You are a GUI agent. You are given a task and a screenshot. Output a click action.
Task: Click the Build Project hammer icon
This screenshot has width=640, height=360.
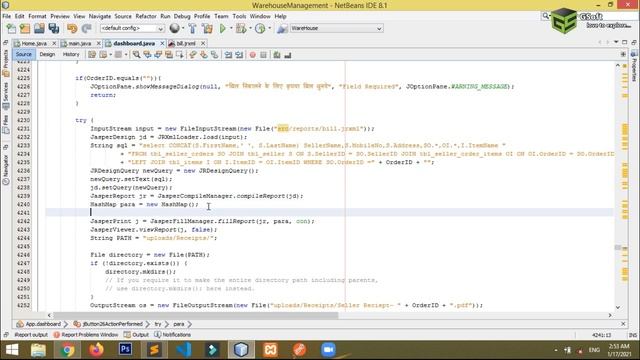[x=192, y=29]
